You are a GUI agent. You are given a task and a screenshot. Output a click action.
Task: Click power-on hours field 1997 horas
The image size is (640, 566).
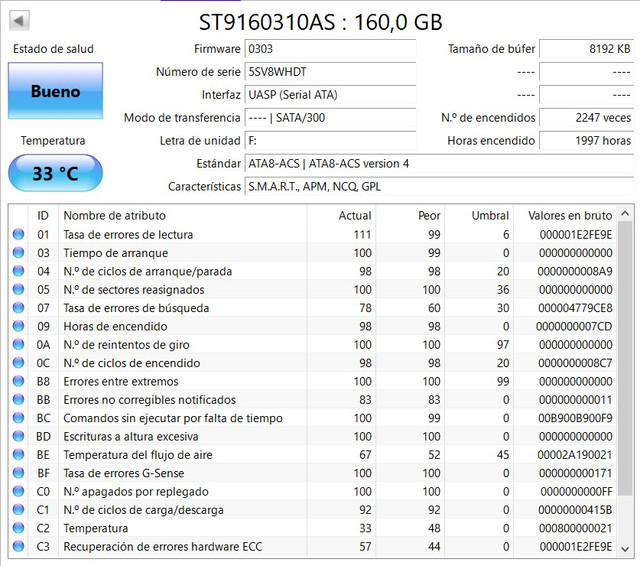pos(587,141)
